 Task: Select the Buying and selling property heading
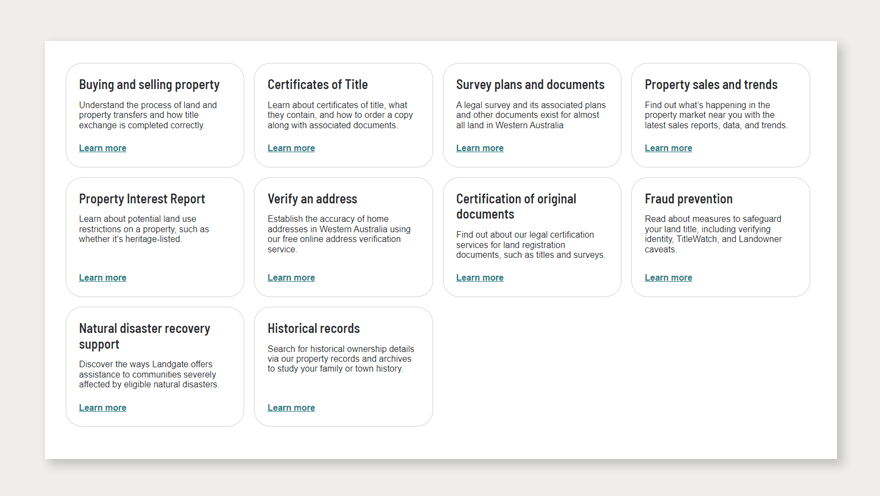149,85
